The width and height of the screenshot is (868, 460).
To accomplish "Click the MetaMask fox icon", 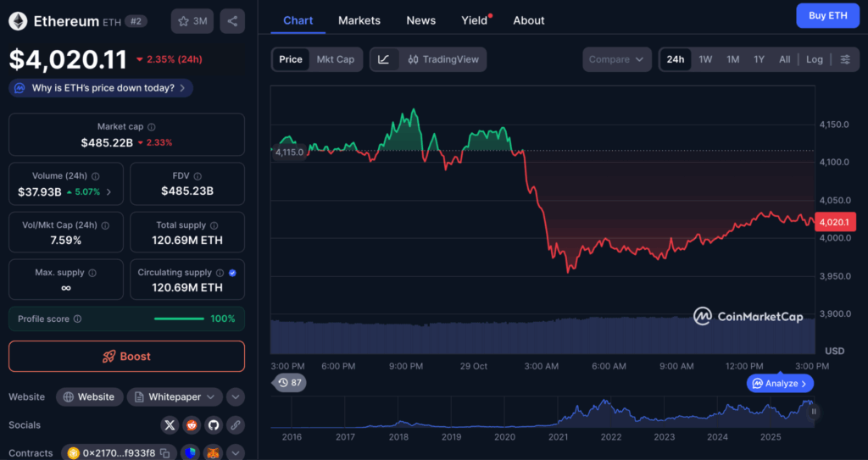I will point(213,453).
